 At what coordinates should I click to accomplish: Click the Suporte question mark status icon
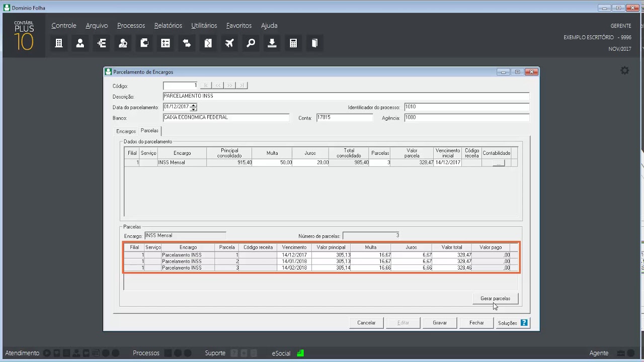[x=234, y=353]
